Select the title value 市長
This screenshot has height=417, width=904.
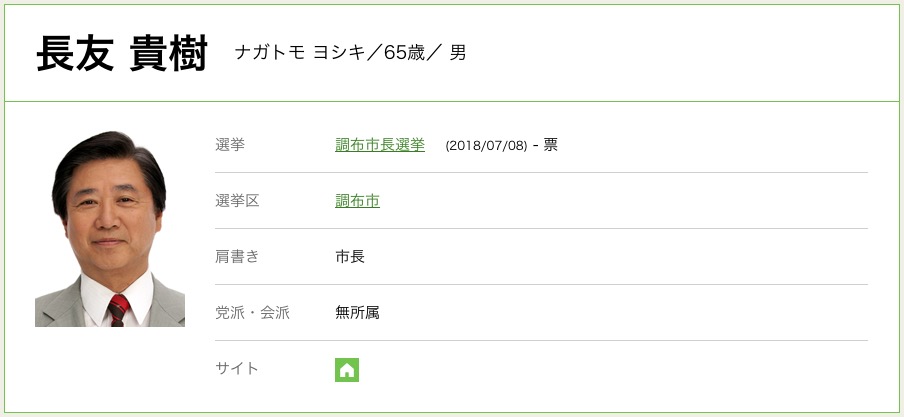(x=350, y=257)
